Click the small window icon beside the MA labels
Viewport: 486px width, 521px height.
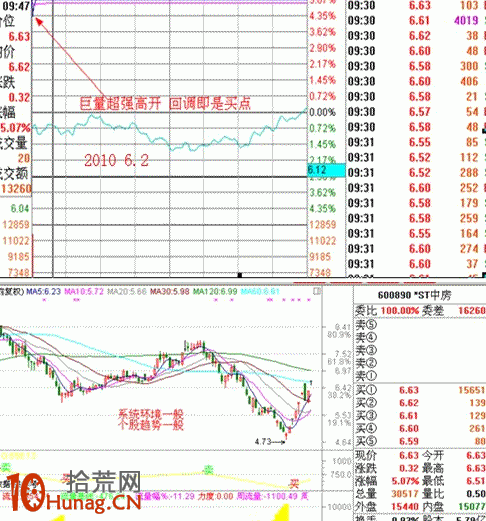[x=317, y=291]
